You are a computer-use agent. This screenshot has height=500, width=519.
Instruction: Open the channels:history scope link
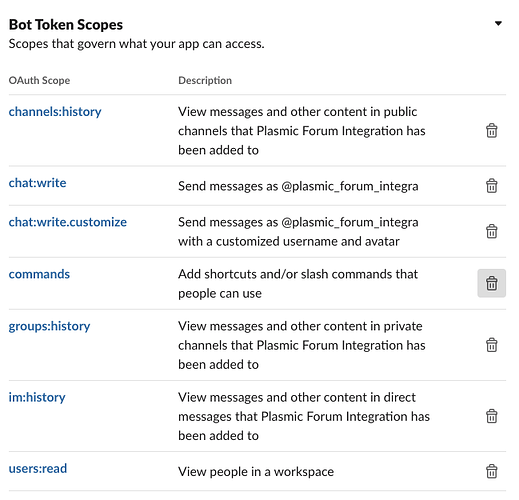[55, 112]
